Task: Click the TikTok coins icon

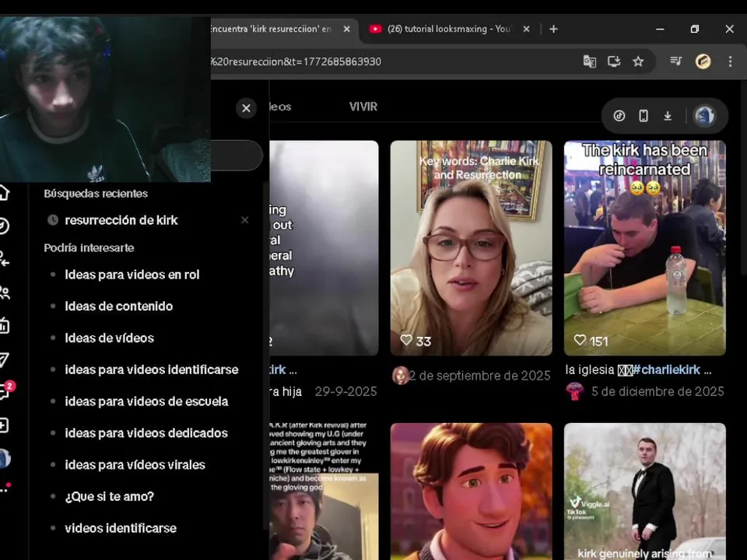Action: pyautogui.click(x=619, y=116)
